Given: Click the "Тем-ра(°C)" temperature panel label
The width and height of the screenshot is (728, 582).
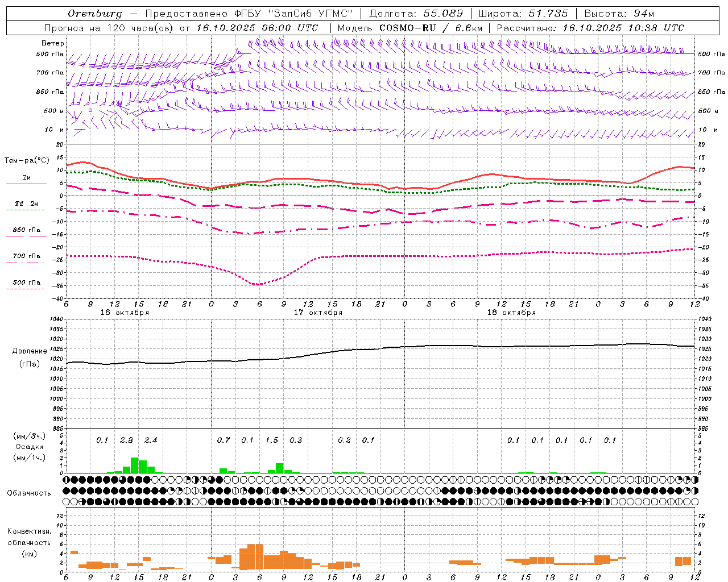Looking at the screenshot, I should point(27,161).
